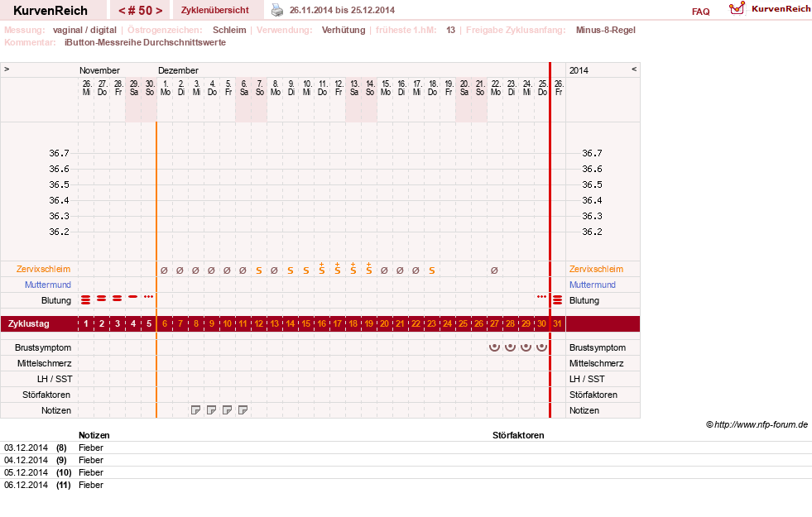Image resolution: width=812 pixels, height=517 pixels.
Task: Click the Fieber note for 04.12.2014
Action: 90,460
